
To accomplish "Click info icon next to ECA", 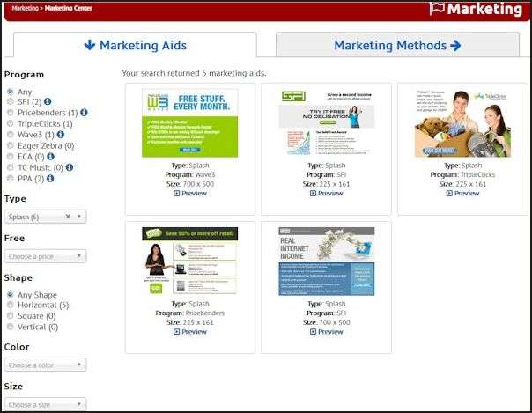I will 52,157.
